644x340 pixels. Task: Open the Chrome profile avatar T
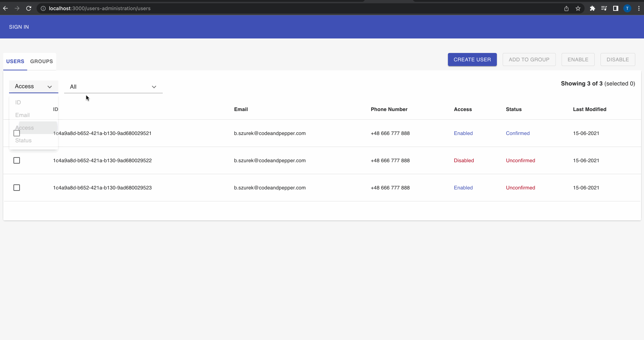[x=627, y=8]
